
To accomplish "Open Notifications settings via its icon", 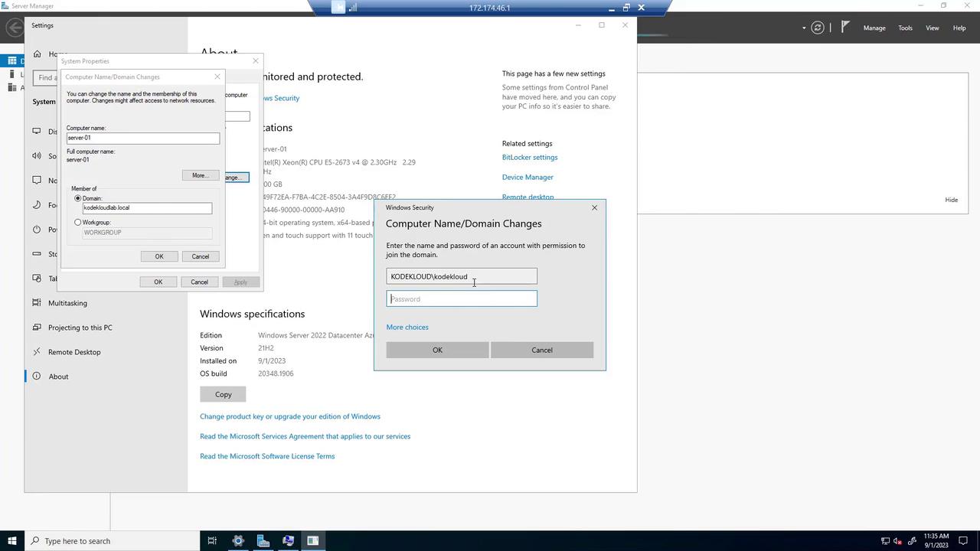I will pyautogui.click(x=37, y=180).
